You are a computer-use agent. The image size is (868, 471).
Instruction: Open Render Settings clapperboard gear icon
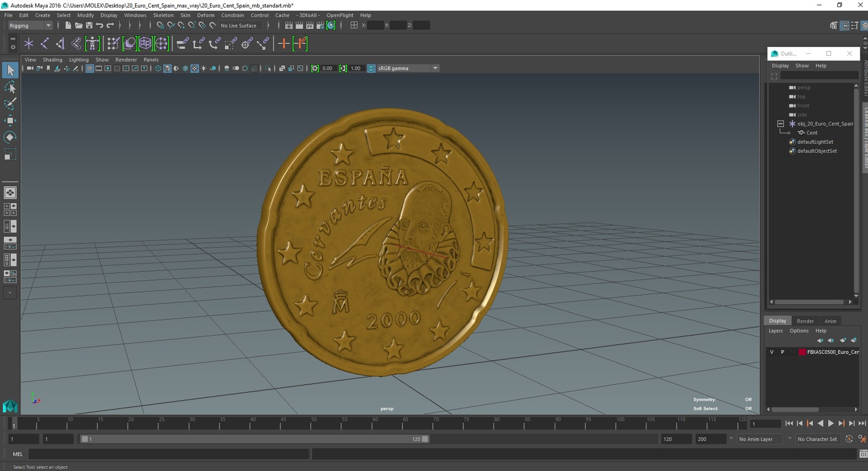(320, 26)
